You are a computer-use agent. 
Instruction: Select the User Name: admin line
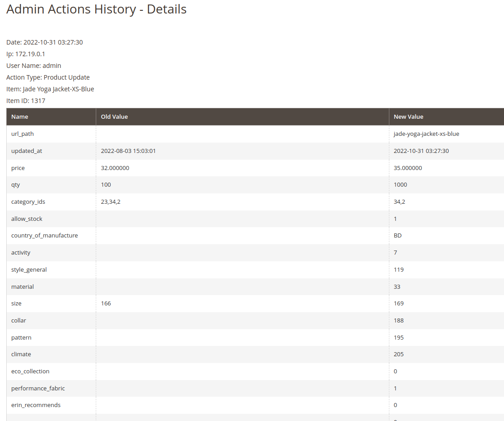coord(34,66)
